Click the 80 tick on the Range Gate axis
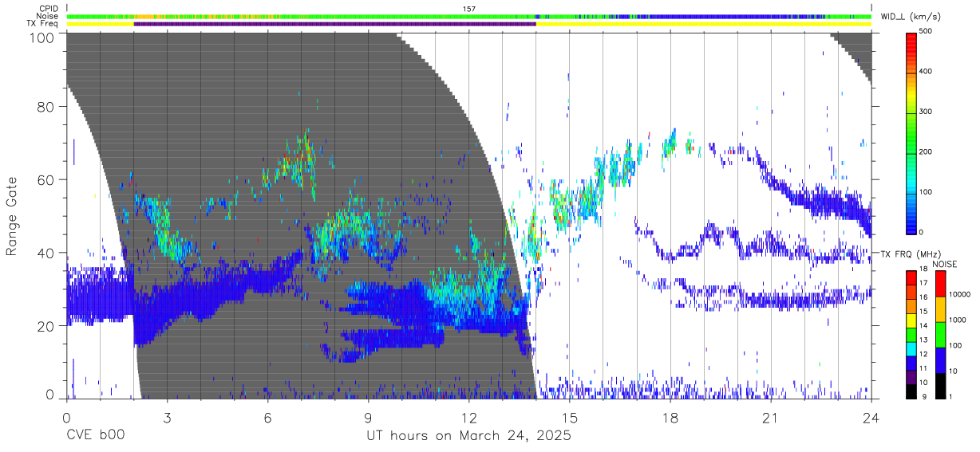Image resolution: width=980 pixels, height=452 pixels. (x=46, y=107)
